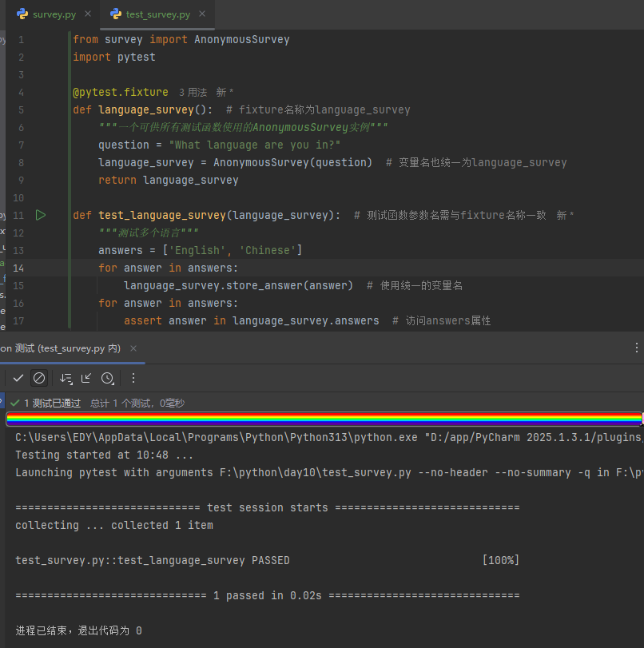Click AnonymousSurvey in the import line
Viewport: 644px width, 648px height.
point(242,40)
